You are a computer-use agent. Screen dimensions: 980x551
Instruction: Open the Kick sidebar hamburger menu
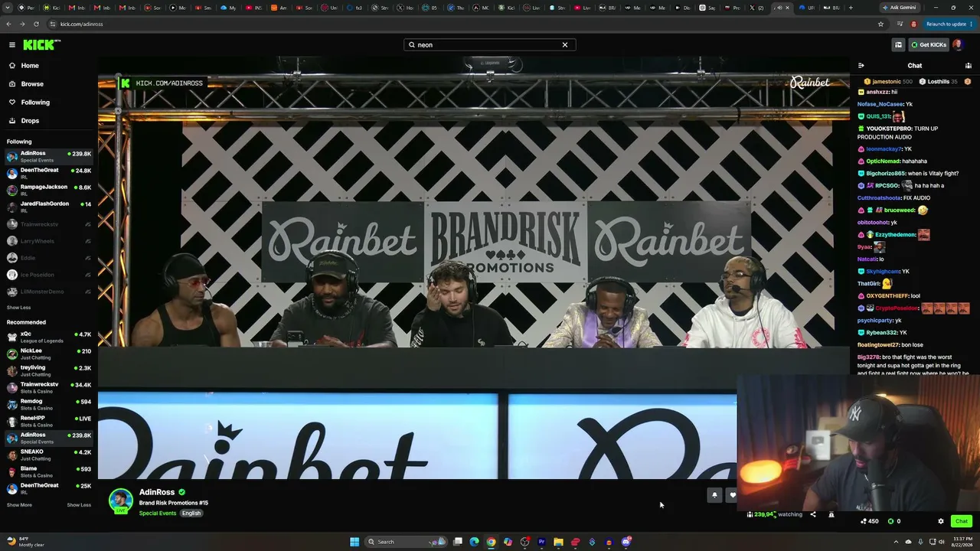coord(11,45)
